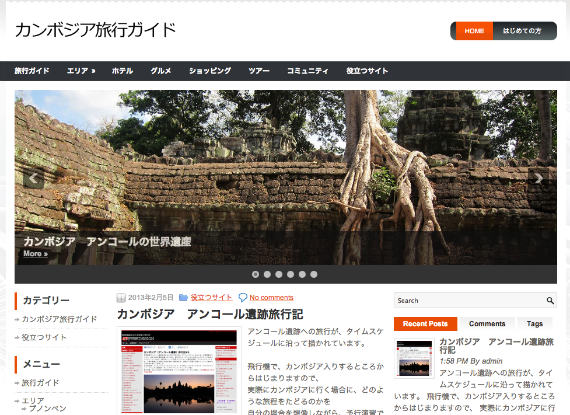Click the search magnifier icon
Screen dimensions: 570x415
[550, 301]
